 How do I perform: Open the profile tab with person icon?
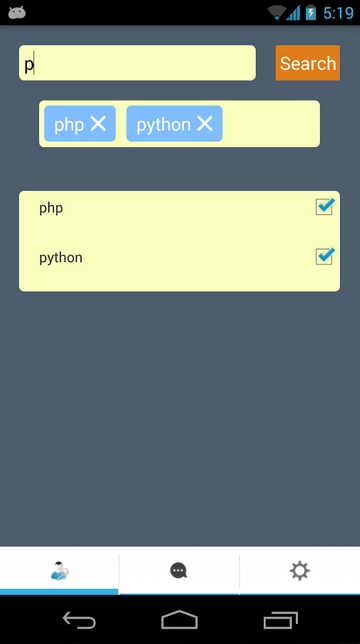click(x=59, y=570)
